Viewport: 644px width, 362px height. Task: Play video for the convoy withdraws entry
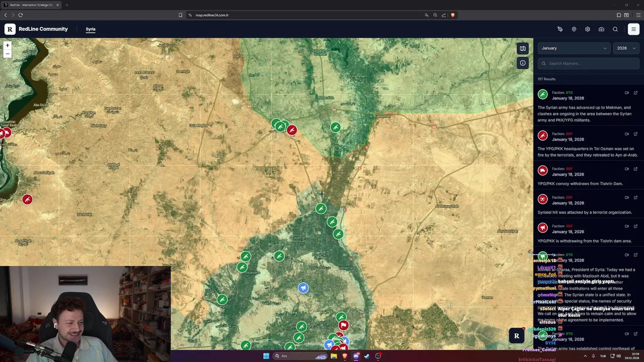point(627,168)
